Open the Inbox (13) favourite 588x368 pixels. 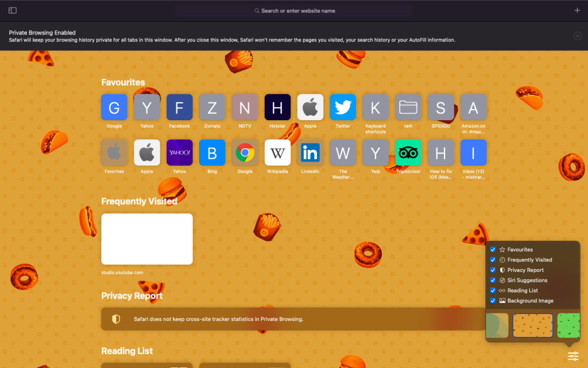(473, 152)
